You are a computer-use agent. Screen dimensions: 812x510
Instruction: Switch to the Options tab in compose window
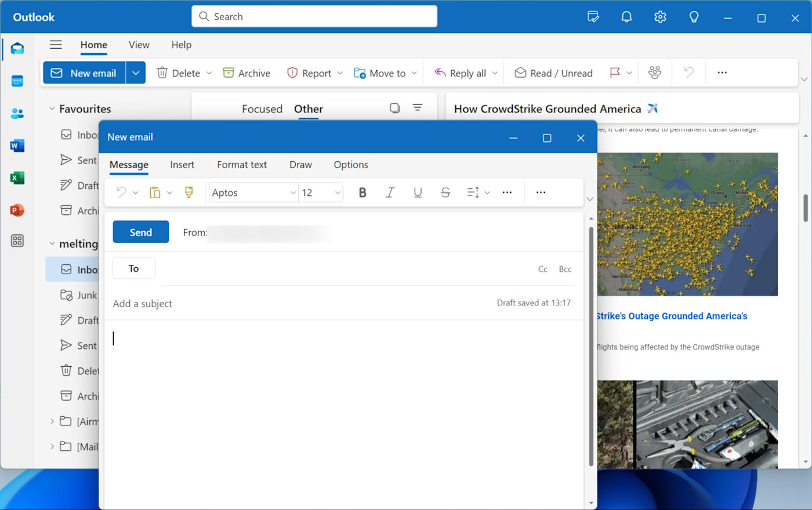click(x=351, y=165)
